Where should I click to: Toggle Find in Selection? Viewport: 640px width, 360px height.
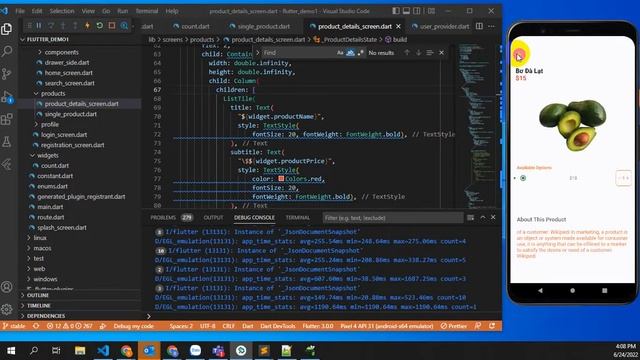430,53
